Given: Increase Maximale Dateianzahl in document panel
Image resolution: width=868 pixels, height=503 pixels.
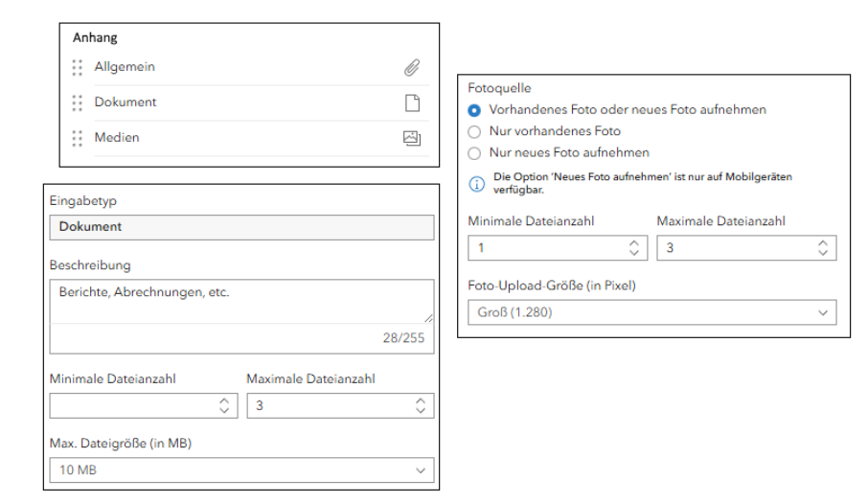Looking at the screenshot, I should click(x=421, y=401).
